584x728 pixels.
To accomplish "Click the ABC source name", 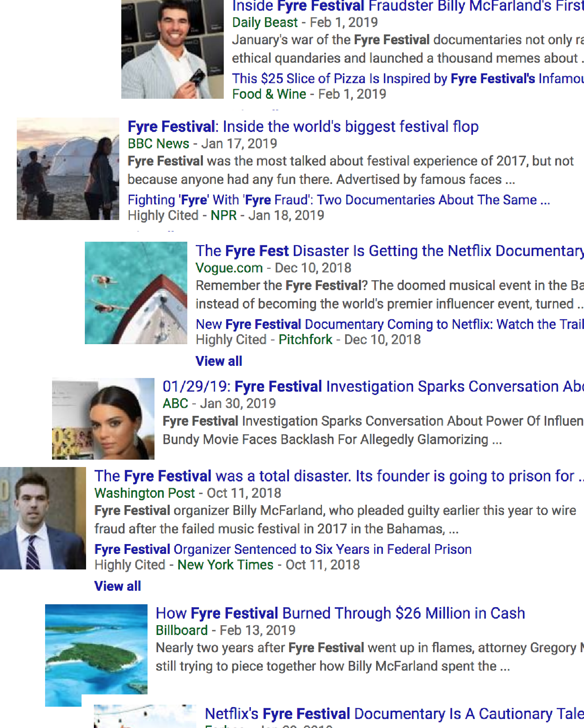I will pos(175,404).
